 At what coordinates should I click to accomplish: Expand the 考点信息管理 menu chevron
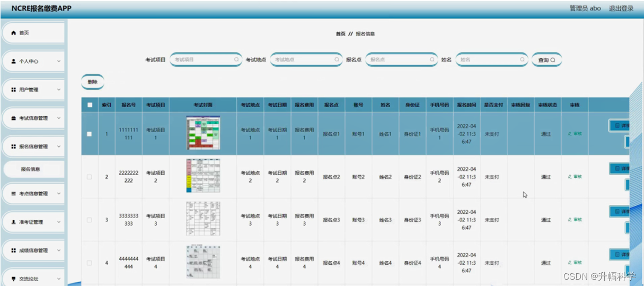(x=59, y=194)
